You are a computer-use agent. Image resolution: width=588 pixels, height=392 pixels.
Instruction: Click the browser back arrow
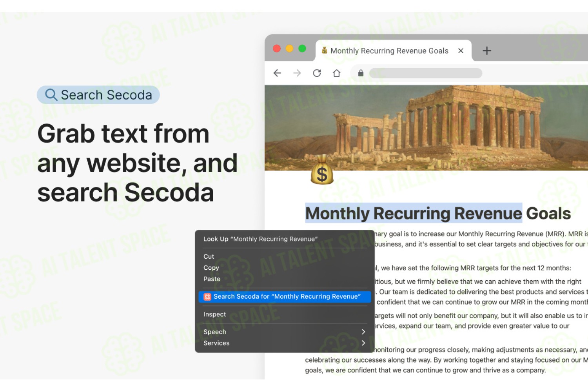click(x=277, y=73)
